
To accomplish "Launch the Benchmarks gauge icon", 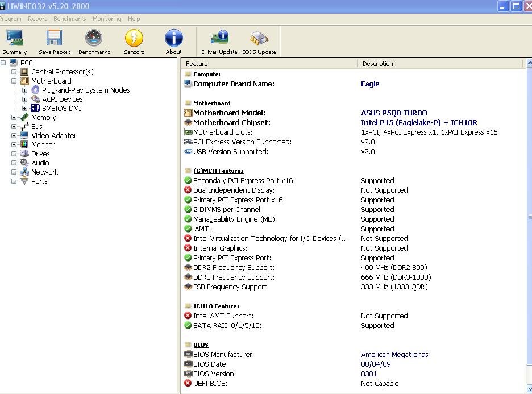I will [x=94, y=38].
